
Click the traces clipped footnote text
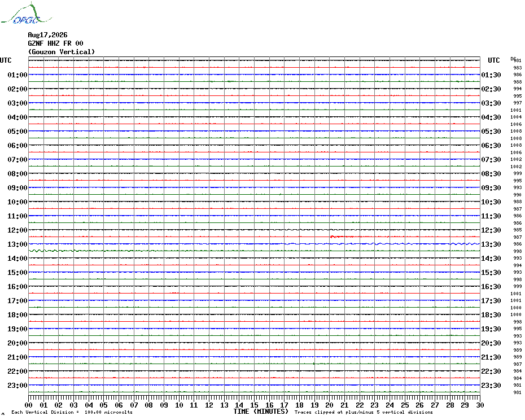coord(364,412)
